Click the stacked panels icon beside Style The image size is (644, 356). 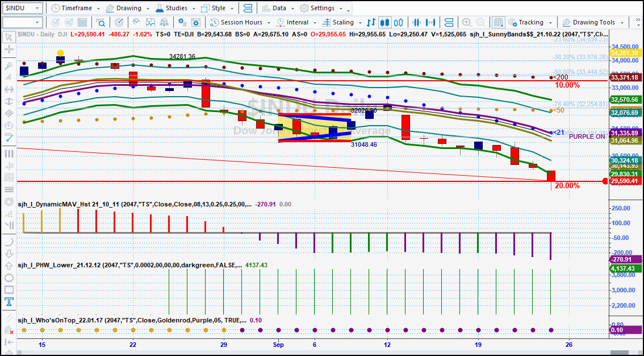248,8
